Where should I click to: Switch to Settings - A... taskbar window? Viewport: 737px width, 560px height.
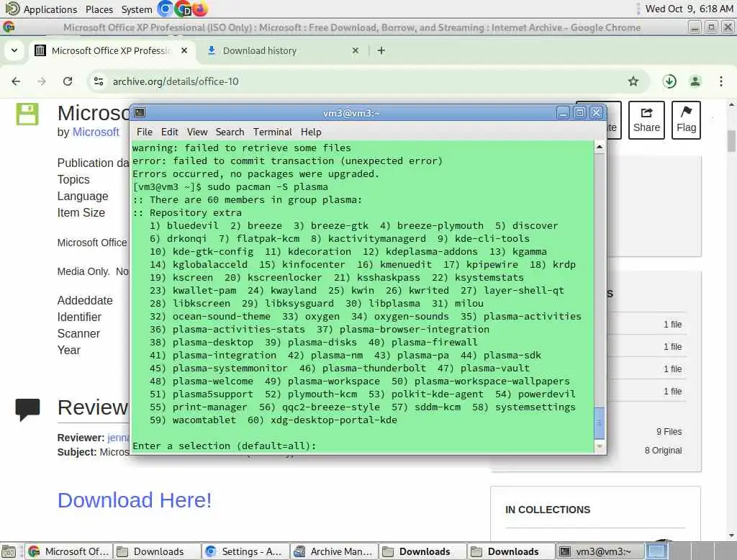tap(245, 551)
